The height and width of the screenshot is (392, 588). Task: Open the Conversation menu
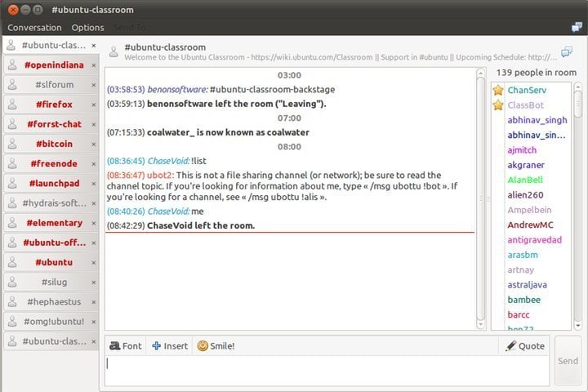34,28
